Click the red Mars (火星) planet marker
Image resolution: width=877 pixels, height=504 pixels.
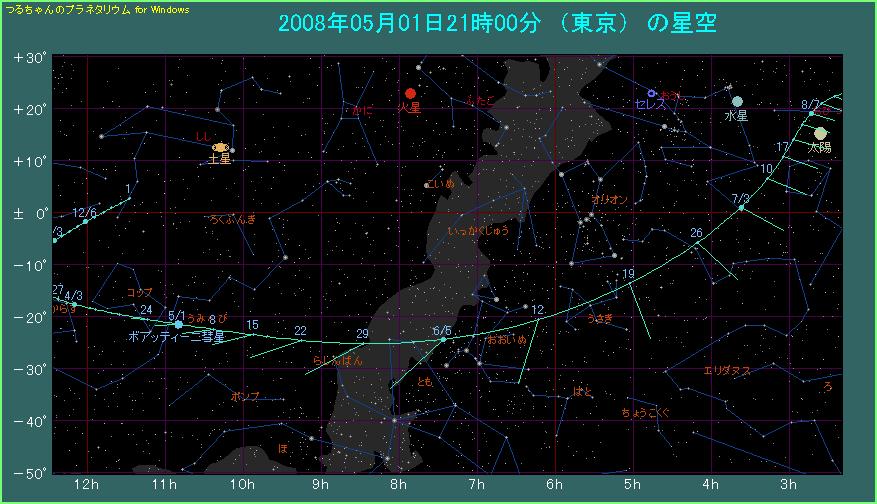[x=410, y=93]
